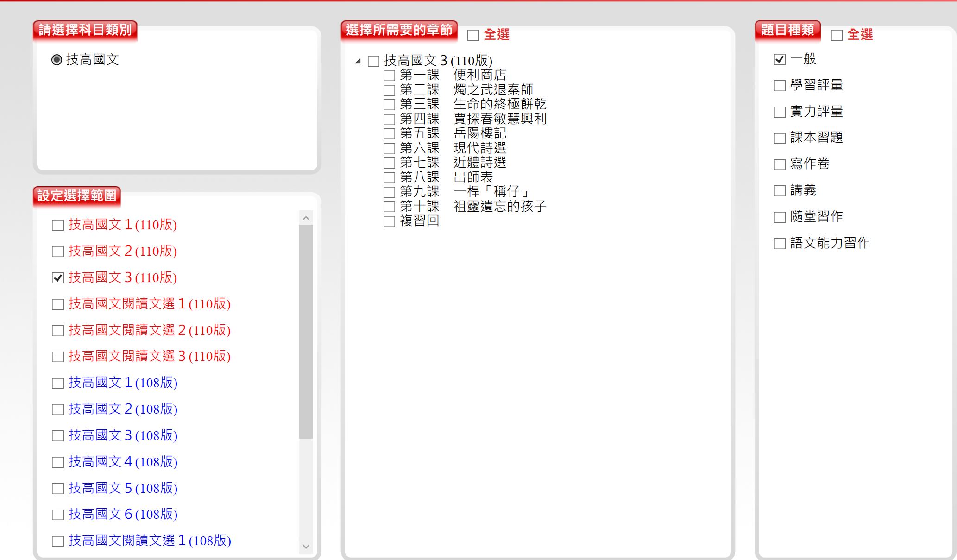This screenshot has width=957, height=560.
Task: Check 第十課 祖靈遺忘的孩子 chapter
Action: click(390, 207)
